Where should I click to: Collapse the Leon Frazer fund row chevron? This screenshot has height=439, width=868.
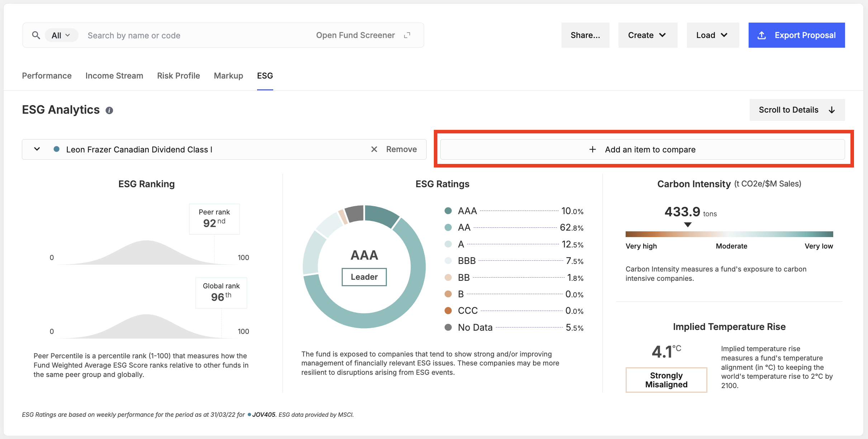point(37,149)
